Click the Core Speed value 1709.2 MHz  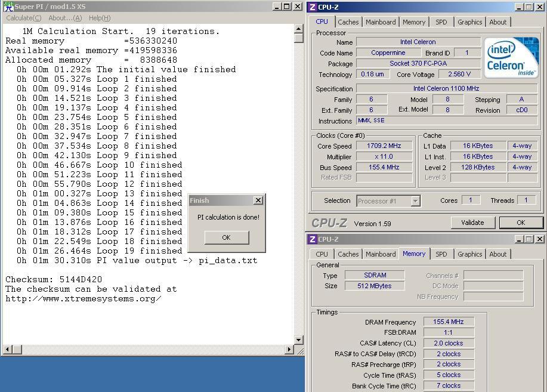pos(384,146)
